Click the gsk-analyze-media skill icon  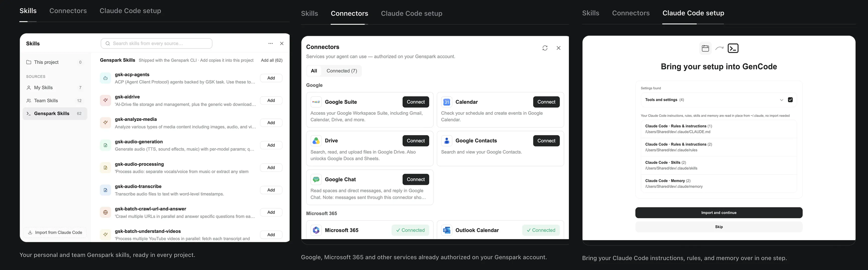click(105, 123)
